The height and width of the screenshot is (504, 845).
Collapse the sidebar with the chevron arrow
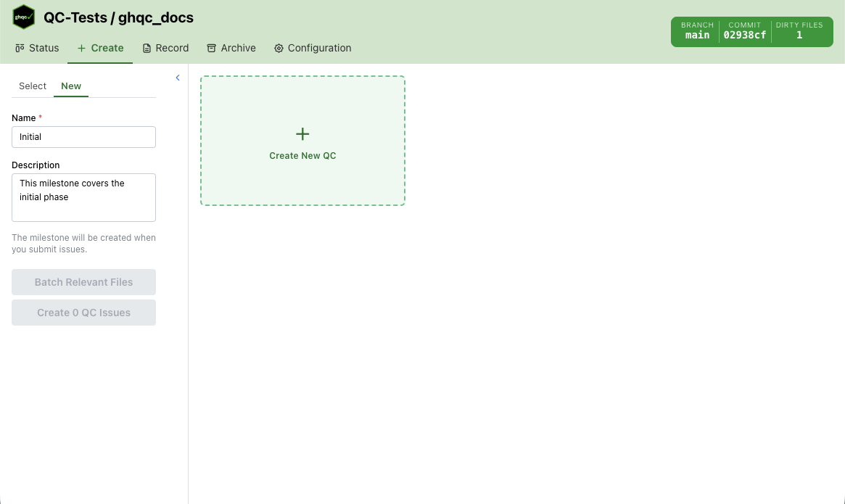click(x=178, y=78)
